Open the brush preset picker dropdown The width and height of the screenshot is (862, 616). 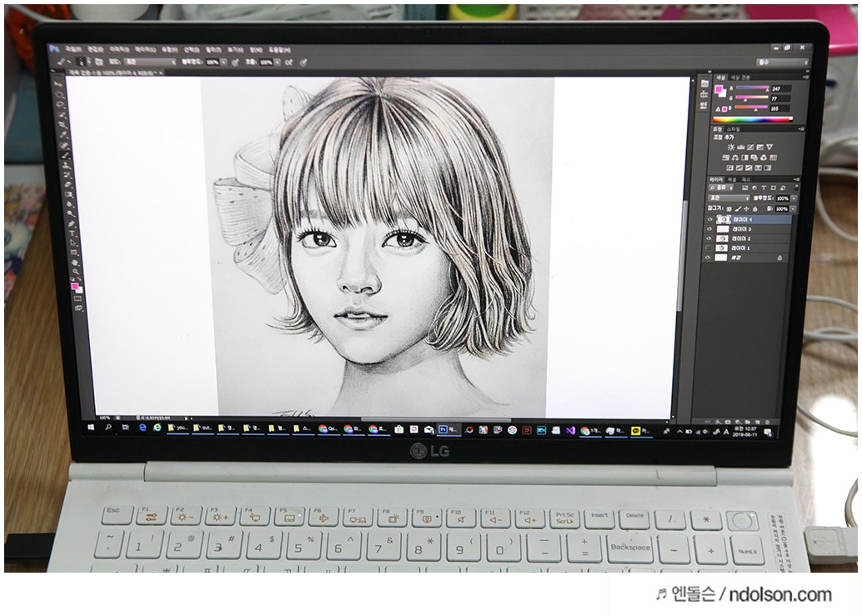[89, 62]
